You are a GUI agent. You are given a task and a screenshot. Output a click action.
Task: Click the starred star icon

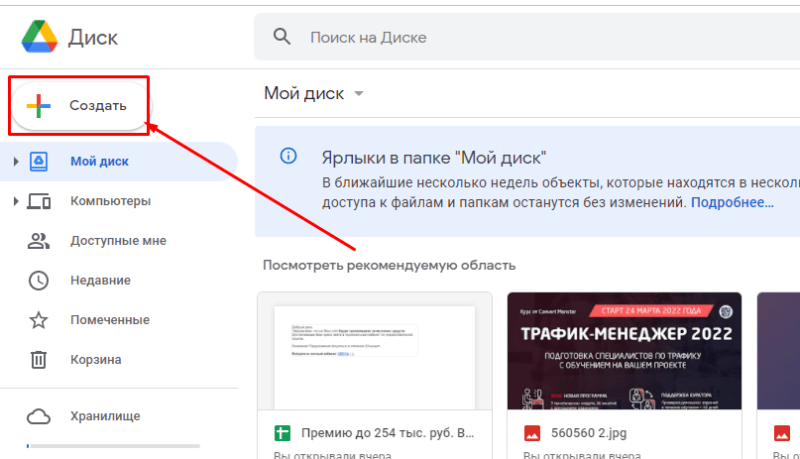coord(39,320)
